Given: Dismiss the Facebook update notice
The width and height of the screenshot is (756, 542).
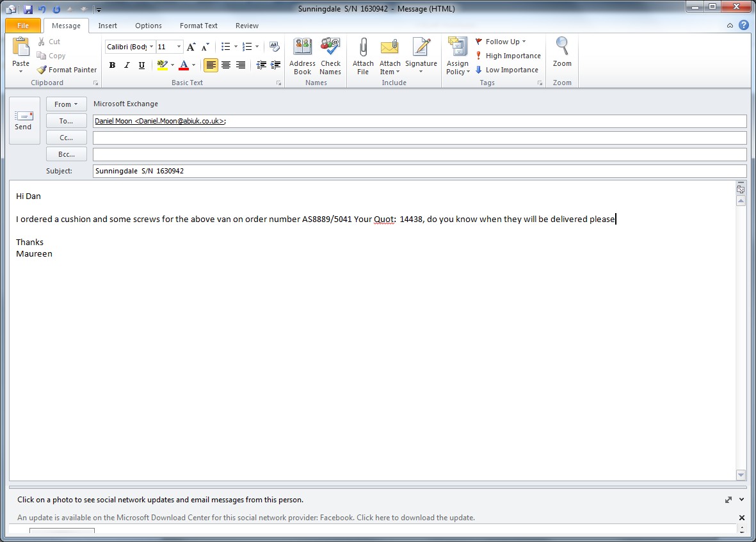Looking at the screenshot, I should [741, 518].
